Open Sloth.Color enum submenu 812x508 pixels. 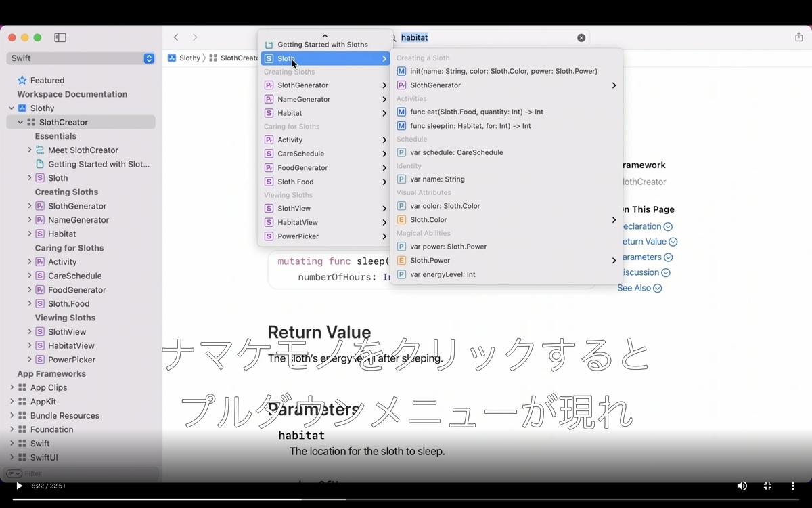(506, 220)
